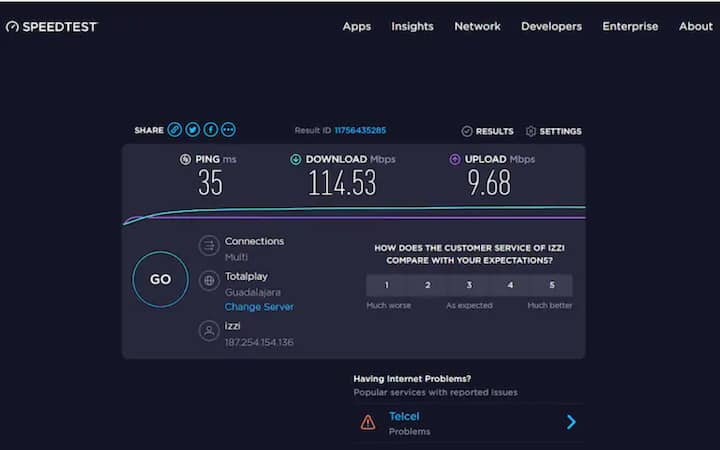This screenshot has height=450, width=720.
Task: Select rating 1 Much worse
Action: click(x=387, y=286)
